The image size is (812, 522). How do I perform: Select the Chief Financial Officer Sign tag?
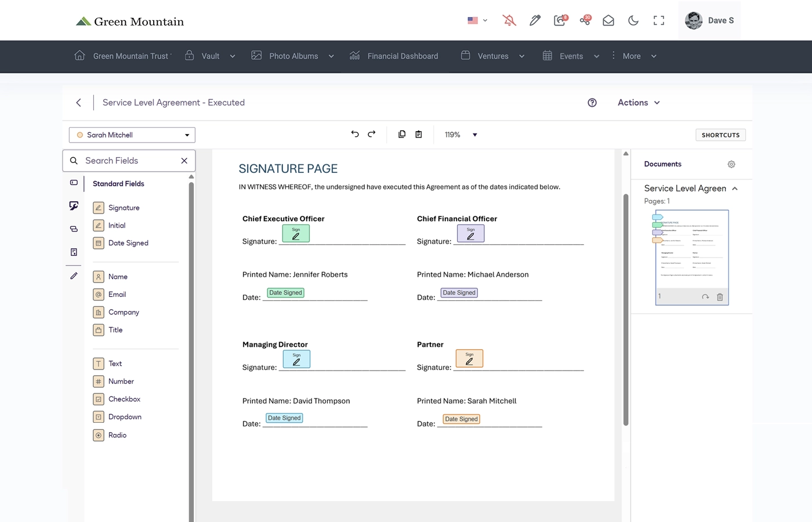point(470,233)
